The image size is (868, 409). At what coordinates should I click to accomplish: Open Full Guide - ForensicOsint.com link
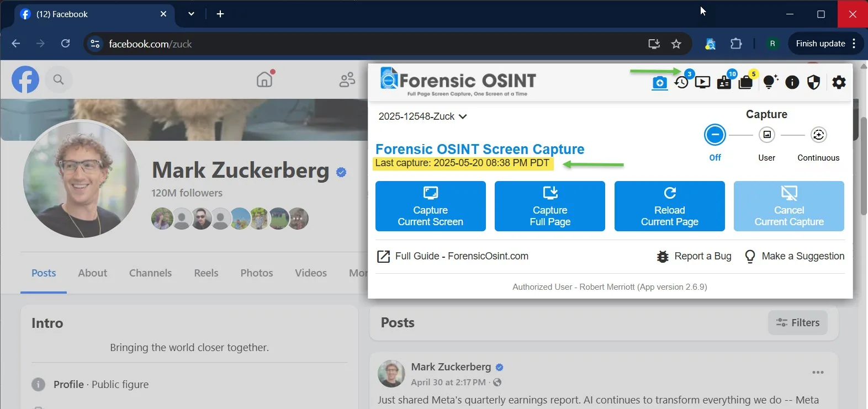pyautogui.click(x=453, y=256)
